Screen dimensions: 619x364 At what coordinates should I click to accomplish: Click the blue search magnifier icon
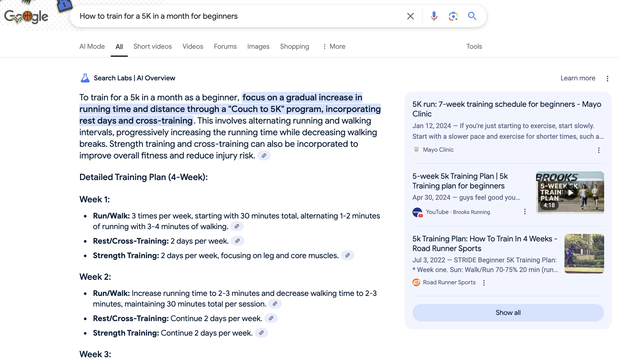point(472,16)
